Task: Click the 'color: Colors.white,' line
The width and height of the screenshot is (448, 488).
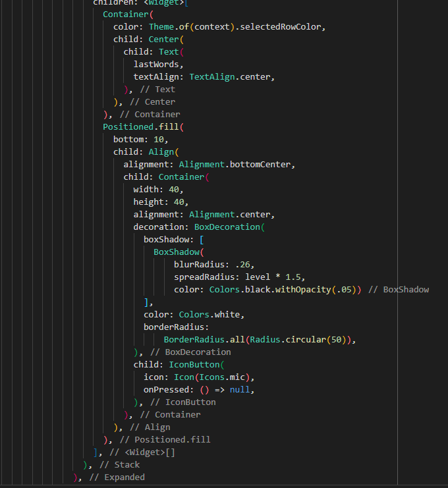Action: [194, 315]
